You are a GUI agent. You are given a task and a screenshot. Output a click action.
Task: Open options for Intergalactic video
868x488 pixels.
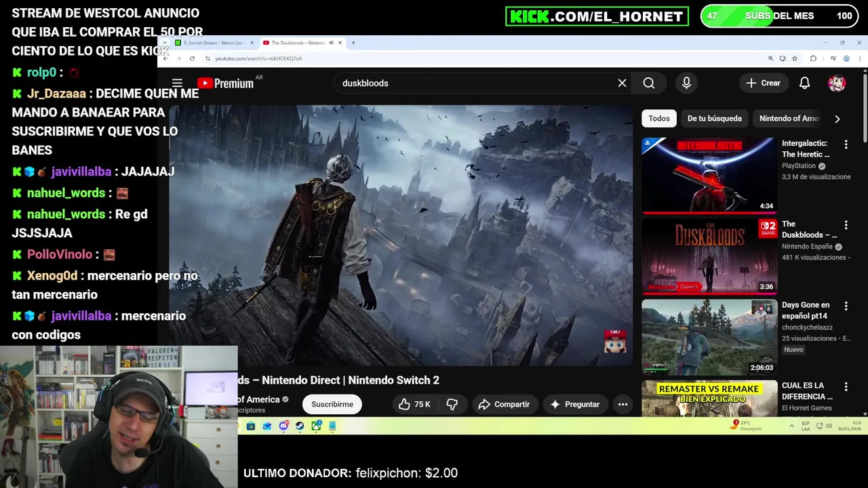pyautogui.click(x=846, y=144)
